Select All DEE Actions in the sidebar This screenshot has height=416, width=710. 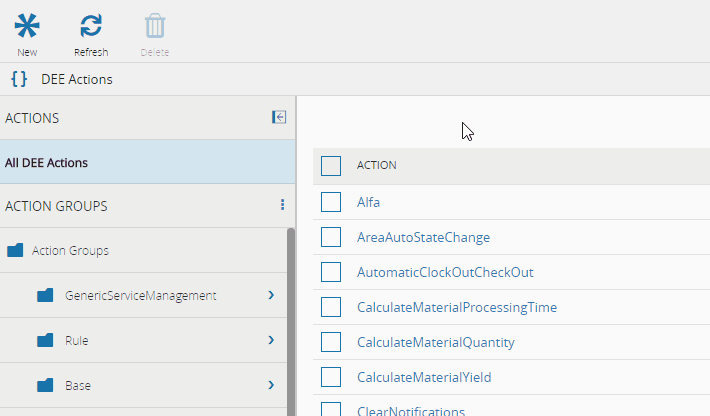pos(148,162)
